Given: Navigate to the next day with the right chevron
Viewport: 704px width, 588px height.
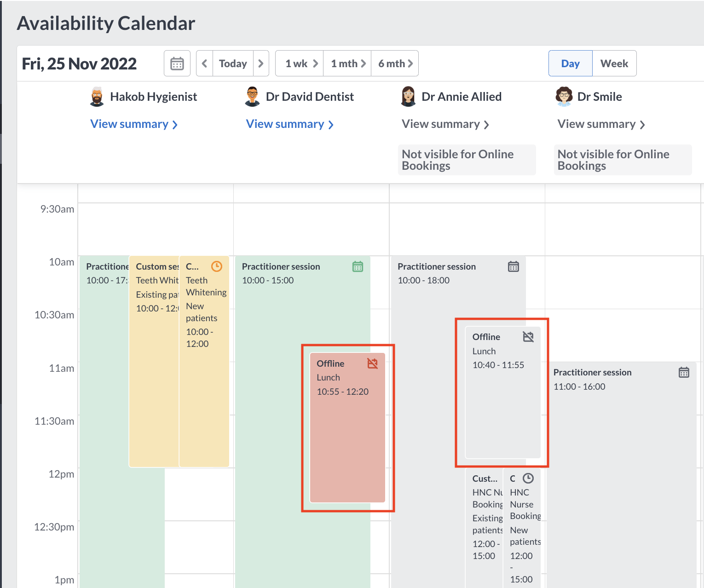Looking at the screenshot, I should click(261, 63).
